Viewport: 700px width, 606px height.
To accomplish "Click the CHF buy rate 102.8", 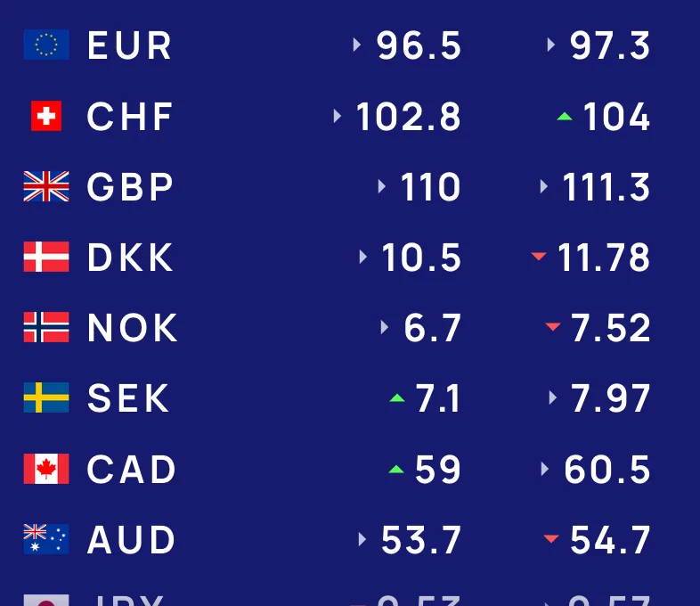I will coord(408,117).
